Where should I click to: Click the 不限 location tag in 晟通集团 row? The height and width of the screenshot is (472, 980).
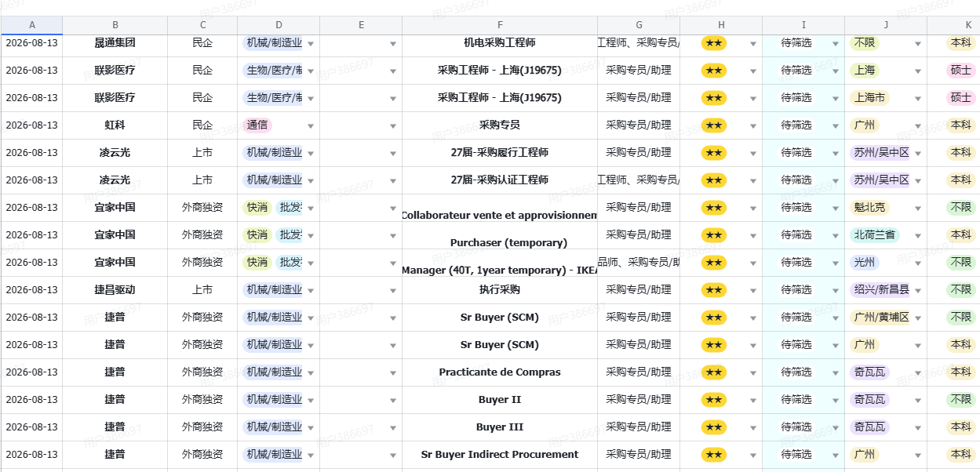click(x=865, y=43)
